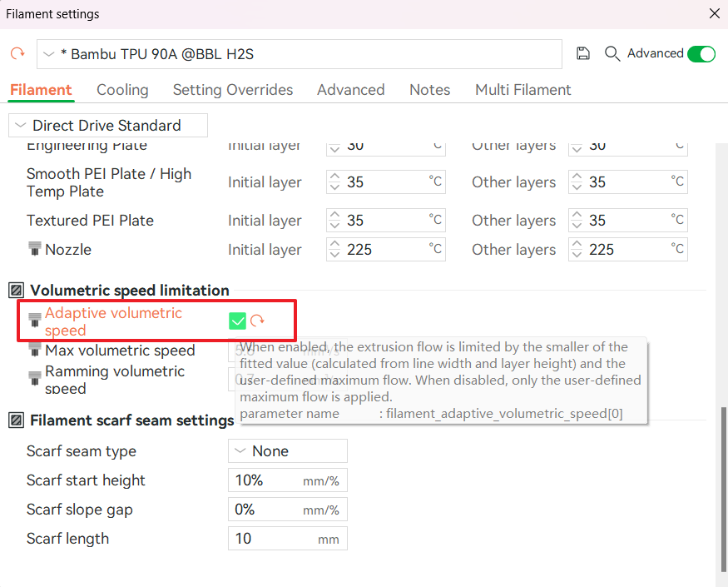The width and height of the screenshot is (728, 587).
Task: Expand the Direct Drive Standard dropdown
Action: [x=107, y=126]
